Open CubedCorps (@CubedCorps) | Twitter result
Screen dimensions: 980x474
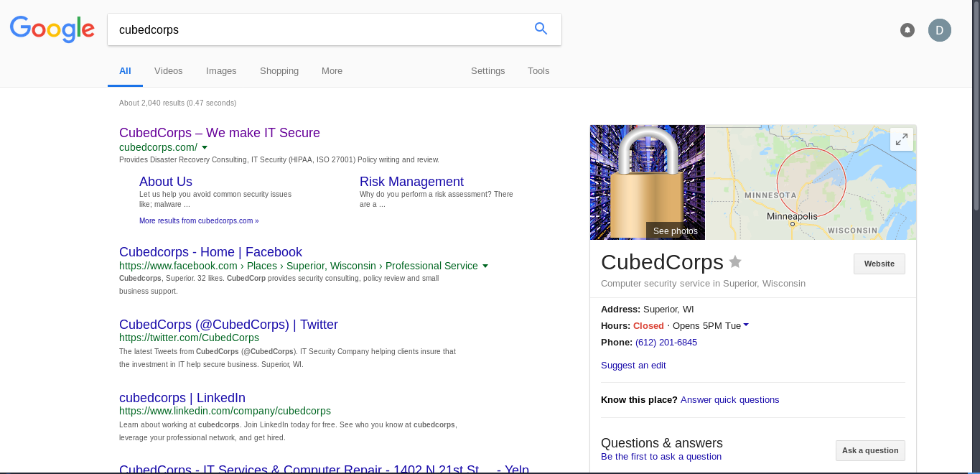pos(228,325)
